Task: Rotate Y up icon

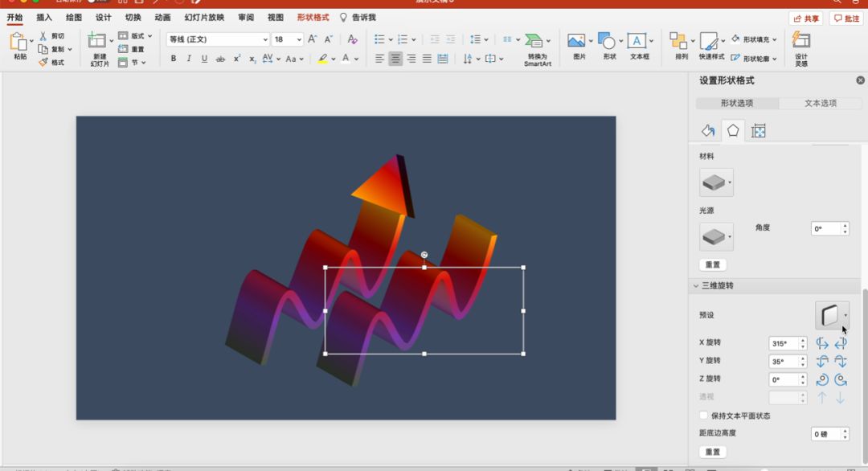Action: (x=822, y=362)
